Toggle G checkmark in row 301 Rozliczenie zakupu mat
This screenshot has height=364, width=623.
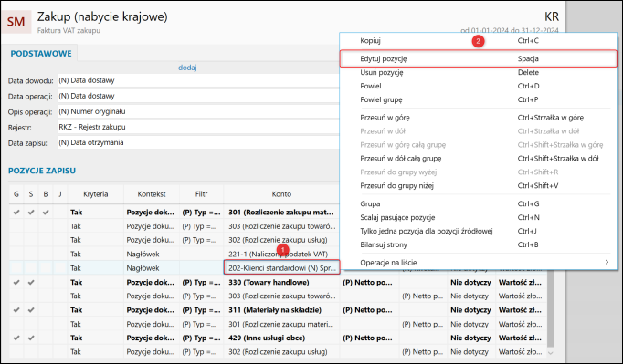[16, 213]
